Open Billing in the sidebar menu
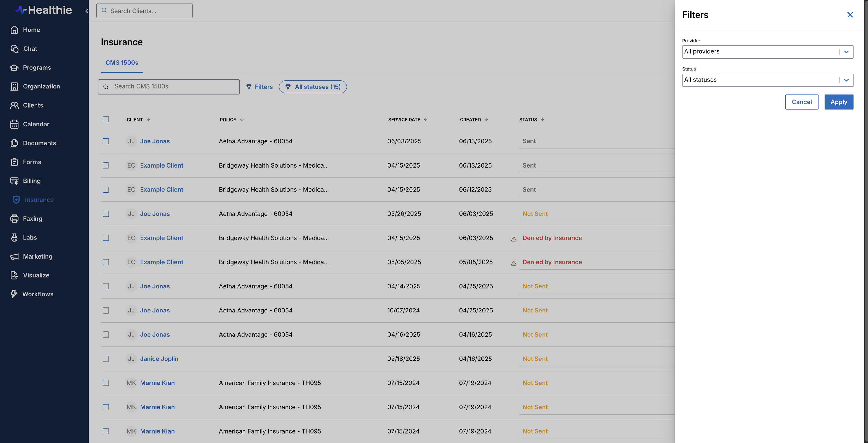This screenshot has height=443, width=868. click(32, 181)
